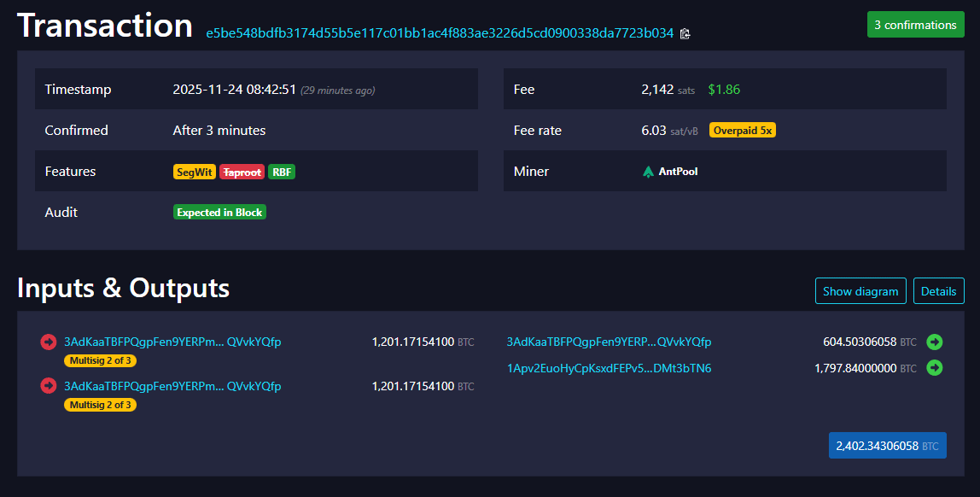Click the fee rate 6.03 sat/vB
Screen dimensions: 980x497
[x=669, y=130]
